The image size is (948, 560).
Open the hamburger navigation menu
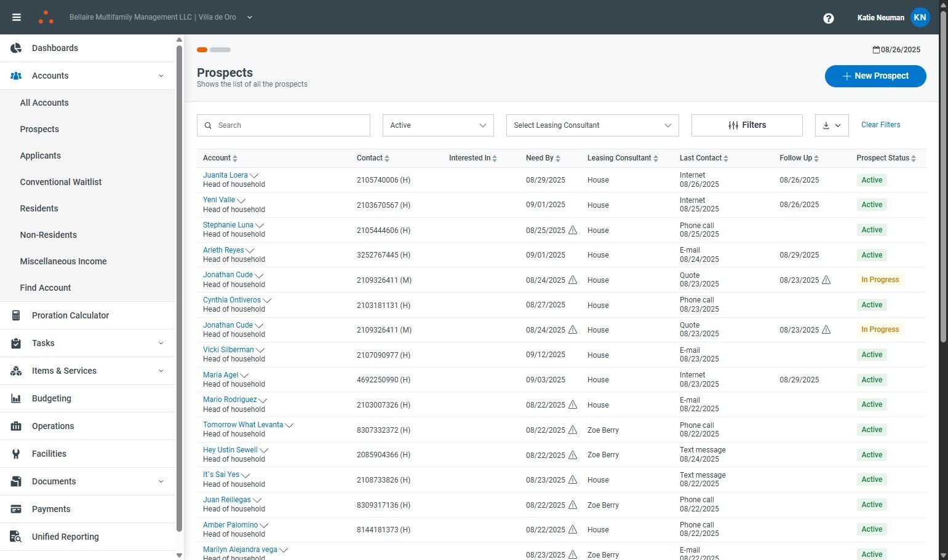(x=17, y=17)
